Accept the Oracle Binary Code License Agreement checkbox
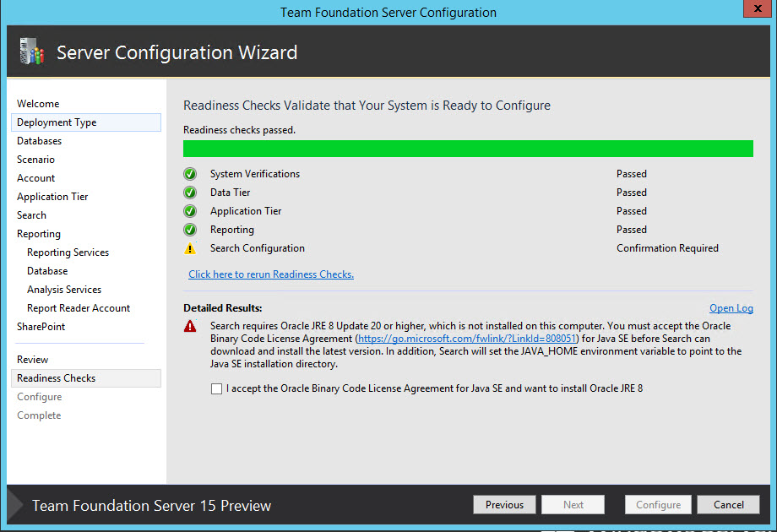This screenshot has height=532, width=777. click(216, 388)
